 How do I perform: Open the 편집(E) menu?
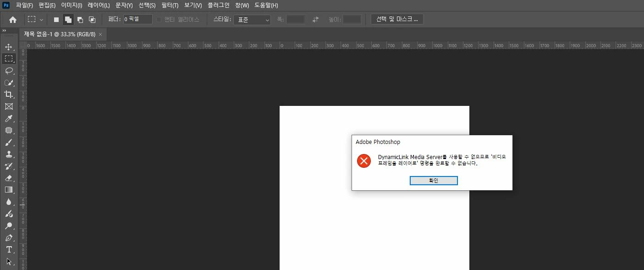pyautogui.click(x=47, y=6)
